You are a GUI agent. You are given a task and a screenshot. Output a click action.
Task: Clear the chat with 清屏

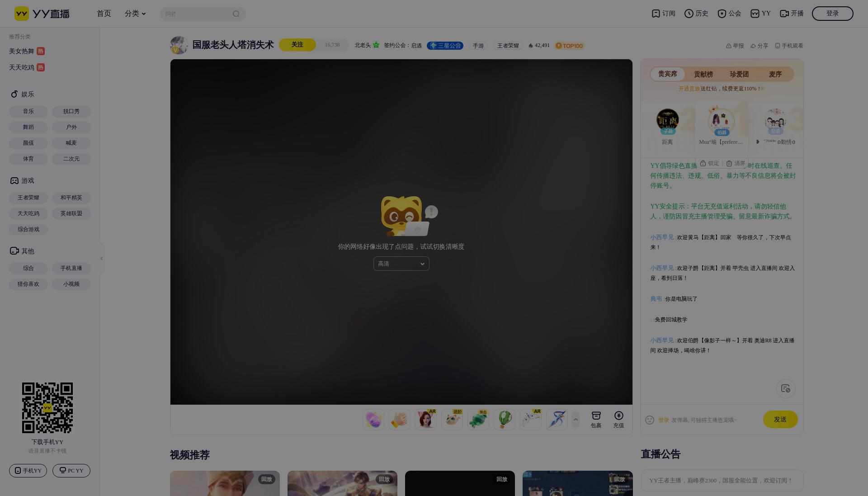click(x=736, y=164)
